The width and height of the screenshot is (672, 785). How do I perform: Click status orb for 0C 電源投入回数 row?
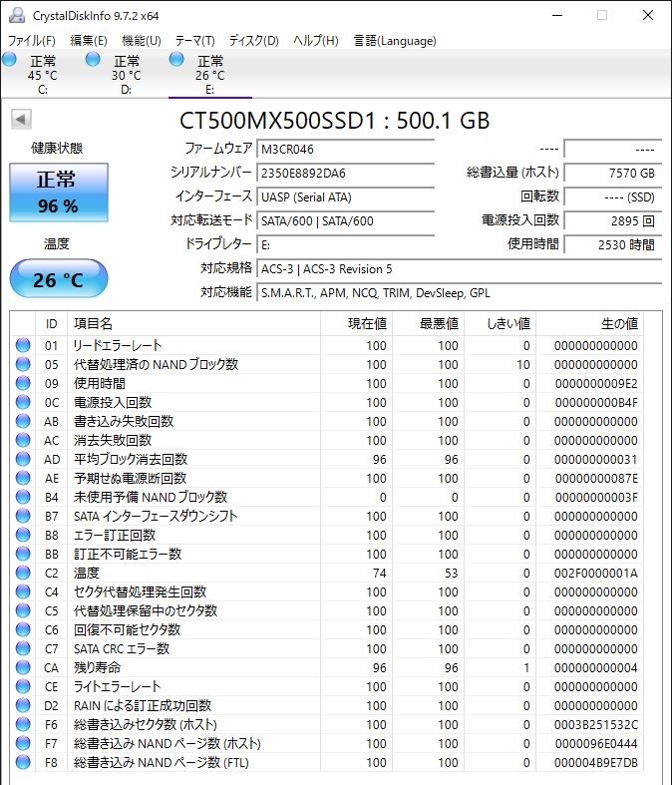23,402
